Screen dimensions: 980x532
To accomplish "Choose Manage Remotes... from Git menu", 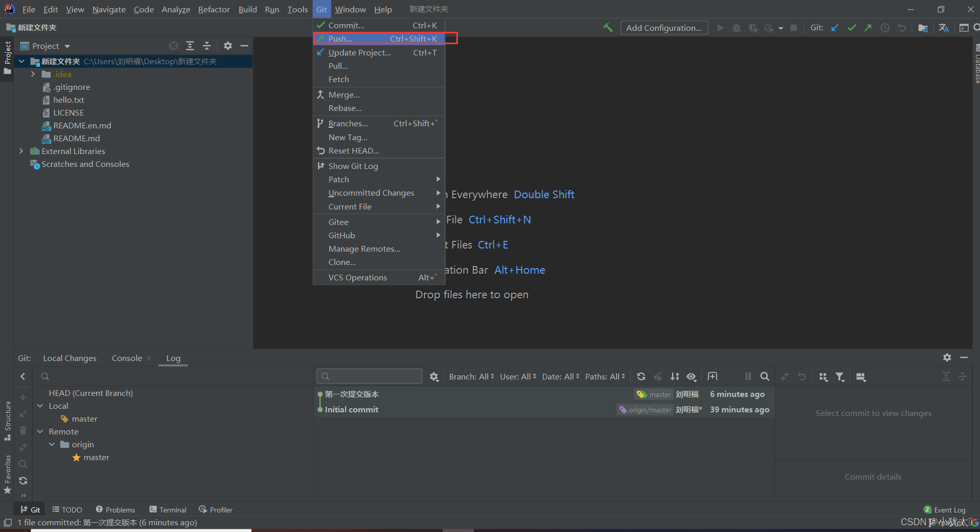I will (x=379, y=249).
